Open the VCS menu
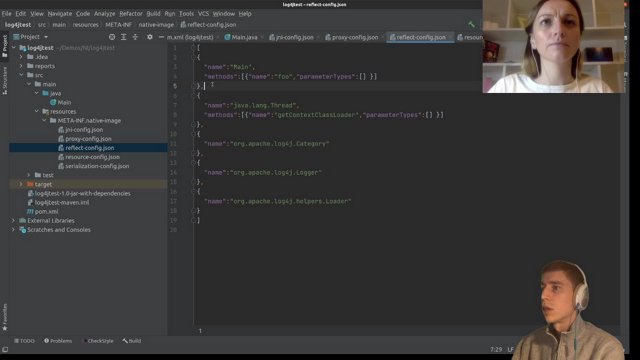Viewport: 640px width, 360px height. click(x=203, y=13)
